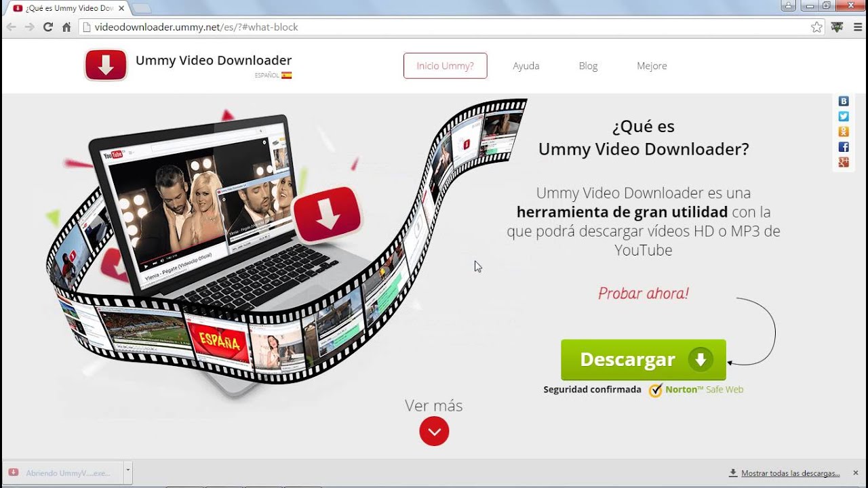This screenshot has width=868, height=488.
Task: Go forward with browser forward arrow
Action: pos(29,27)
